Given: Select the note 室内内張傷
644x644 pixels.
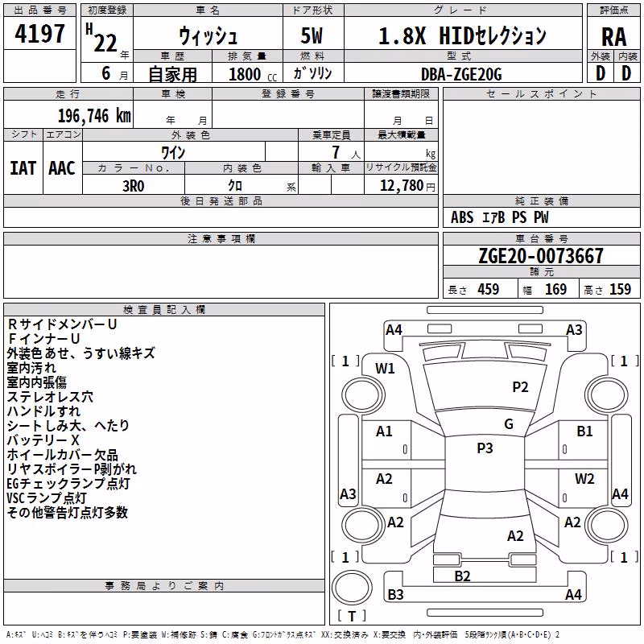Looking at the screenshot, I should 36,382.
